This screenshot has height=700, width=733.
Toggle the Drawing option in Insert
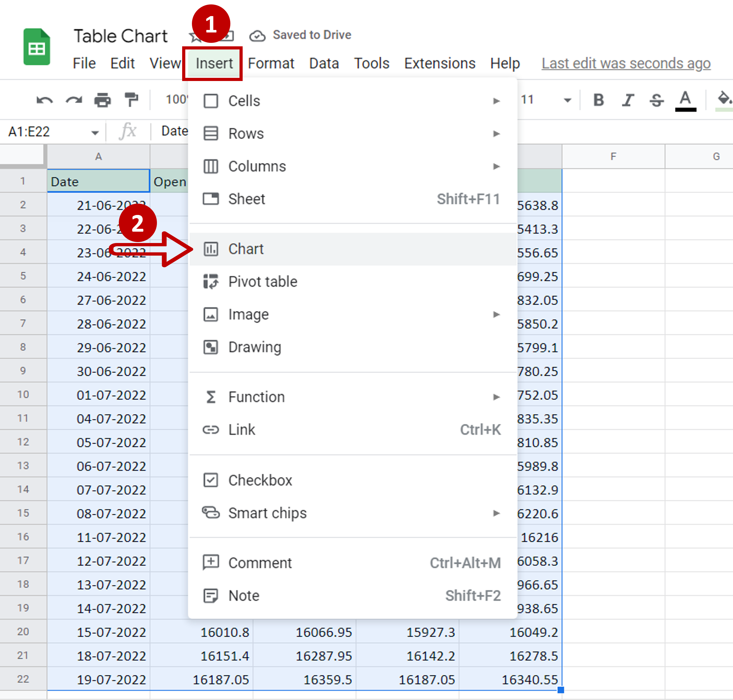[254, 347]
